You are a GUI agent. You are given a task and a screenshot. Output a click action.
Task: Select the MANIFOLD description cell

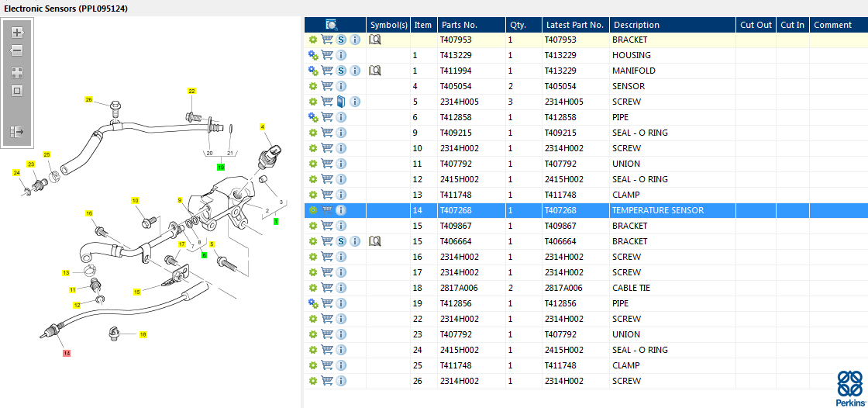tap(673, 71)
